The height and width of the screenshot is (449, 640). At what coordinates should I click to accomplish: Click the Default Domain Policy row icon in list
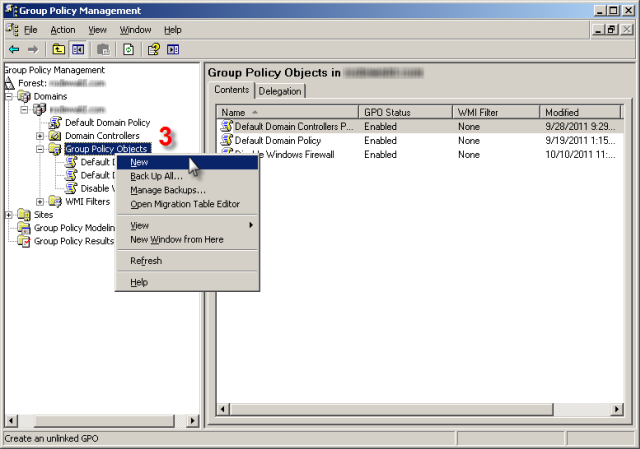[227, 140]
